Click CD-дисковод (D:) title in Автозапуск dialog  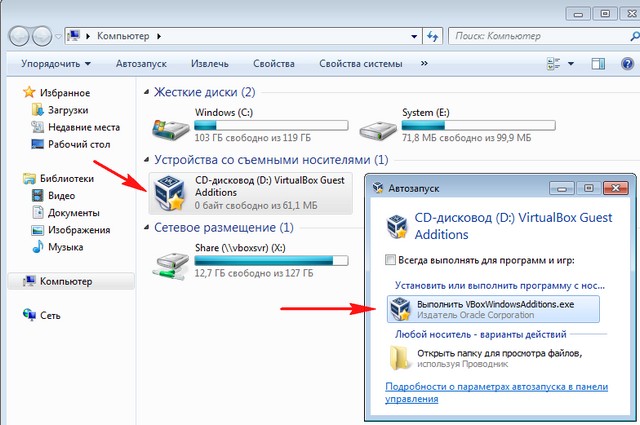513,226
